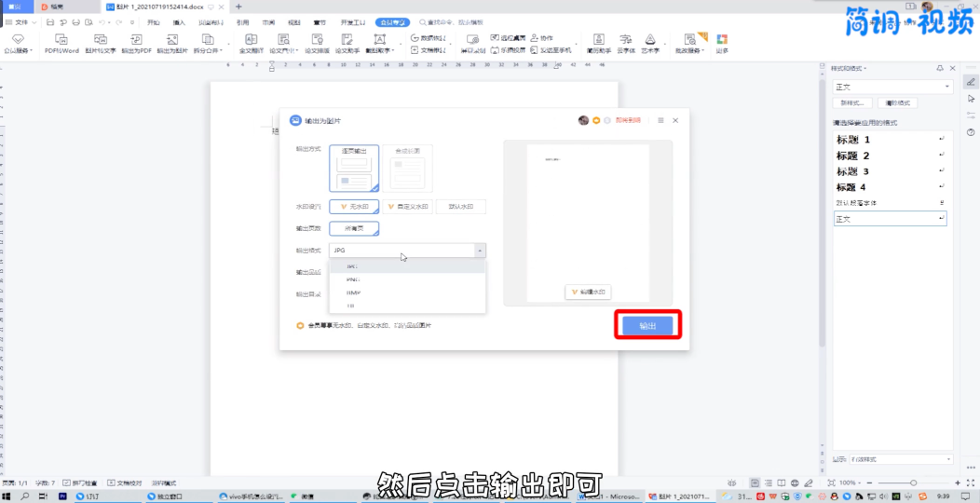980x503 pixels.
Task: Open the dialog's hamburger menu icon
Action: tap(660, 120)
